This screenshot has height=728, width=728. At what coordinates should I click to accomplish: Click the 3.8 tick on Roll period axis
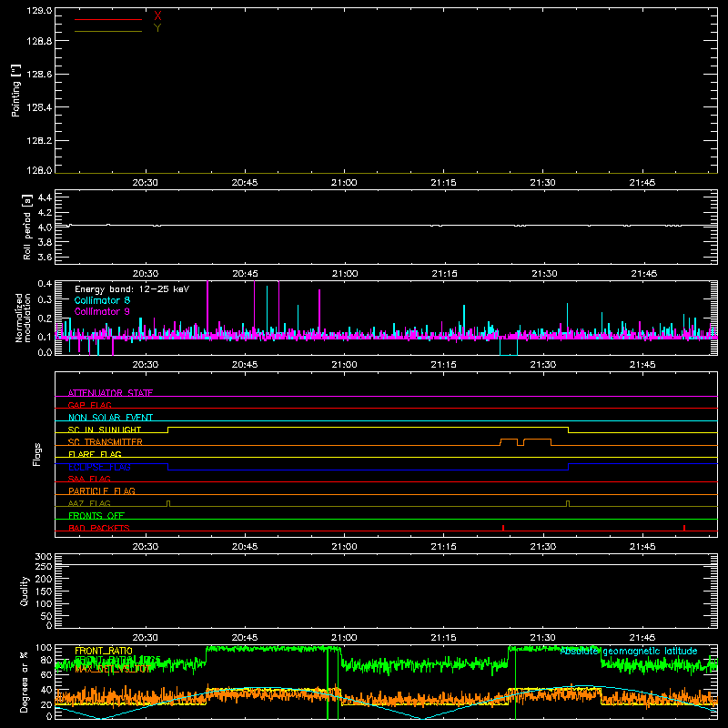pos(45,242)
